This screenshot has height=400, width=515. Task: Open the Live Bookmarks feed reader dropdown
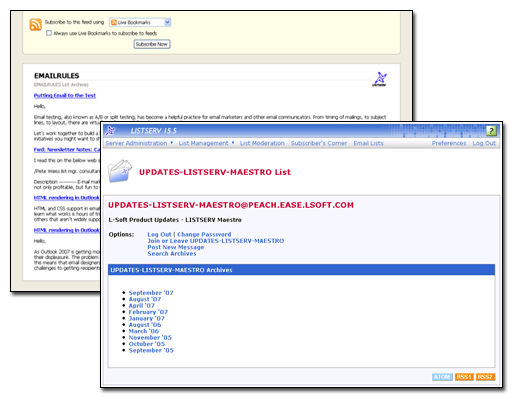pyautogui.click(x=140, y=22)
